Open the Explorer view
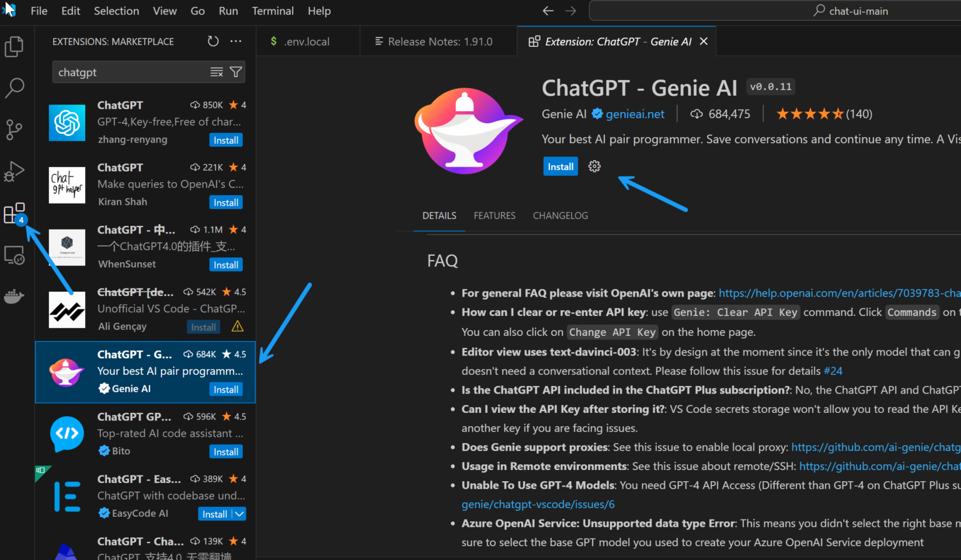 (14, 46)
